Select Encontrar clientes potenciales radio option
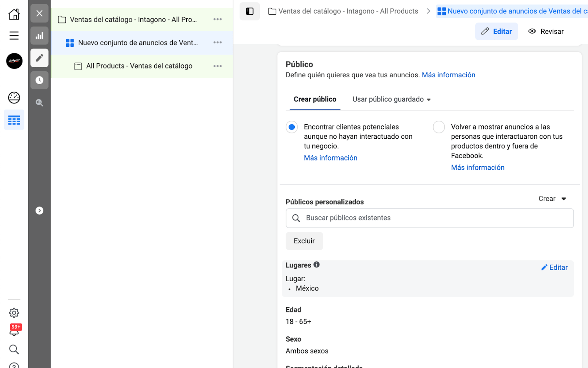 point(292,127)
